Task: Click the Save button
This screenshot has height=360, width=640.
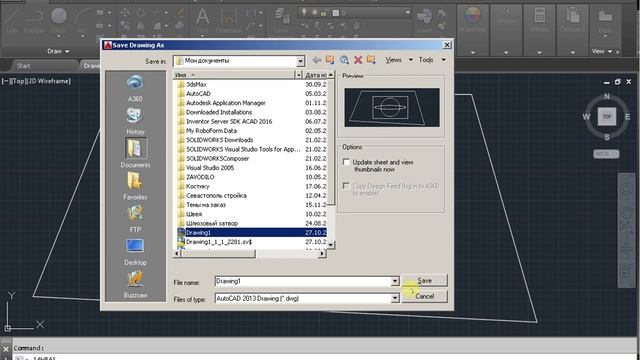Action: 424,280
